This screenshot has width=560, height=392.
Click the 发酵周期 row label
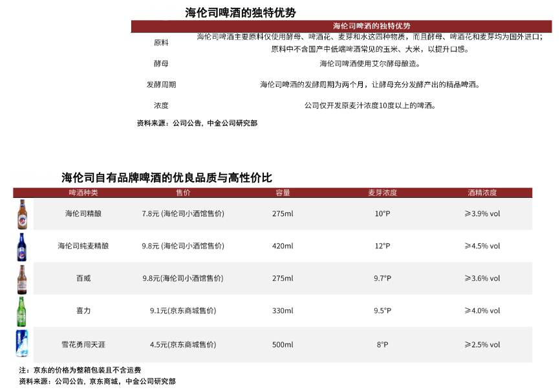[161, 85]
